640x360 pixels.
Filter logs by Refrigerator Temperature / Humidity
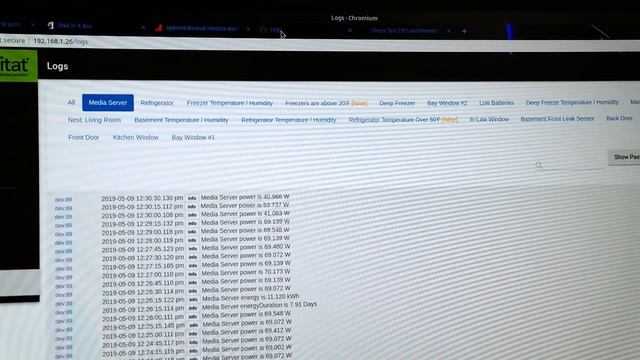pos(289,120)
